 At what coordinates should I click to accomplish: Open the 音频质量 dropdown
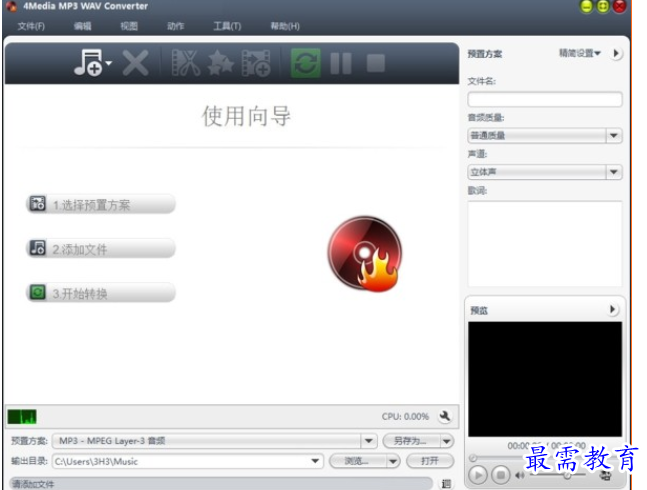545,136
